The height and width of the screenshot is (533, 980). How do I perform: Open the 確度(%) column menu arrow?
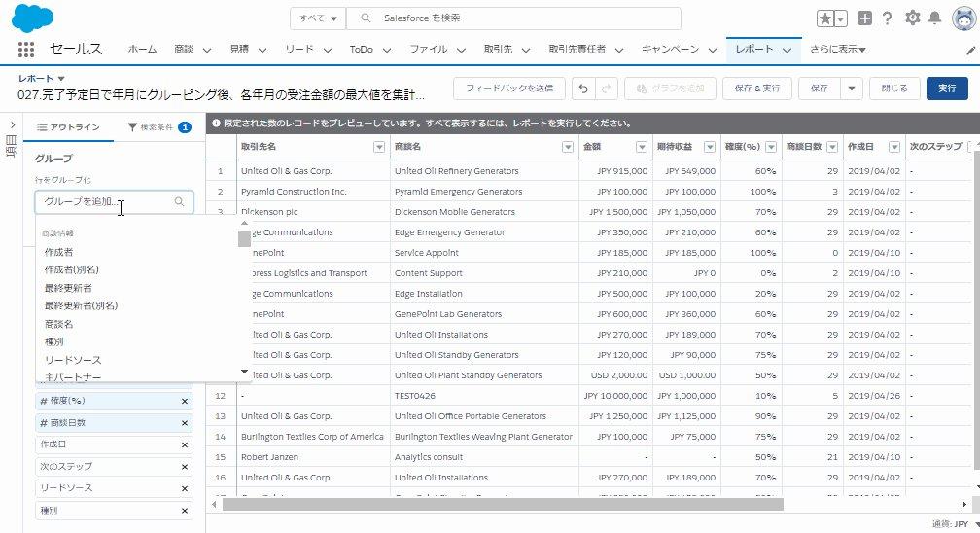point(771,147)
